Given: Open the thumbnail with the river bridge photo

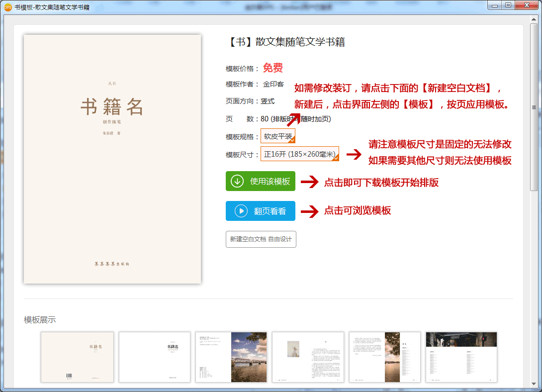Looking at the screenshot, I should [x=231, y=357].
